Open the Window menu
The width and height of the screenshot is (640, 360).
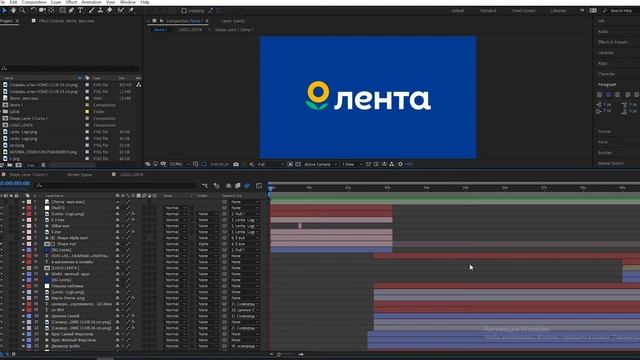(x=128, y=2)
